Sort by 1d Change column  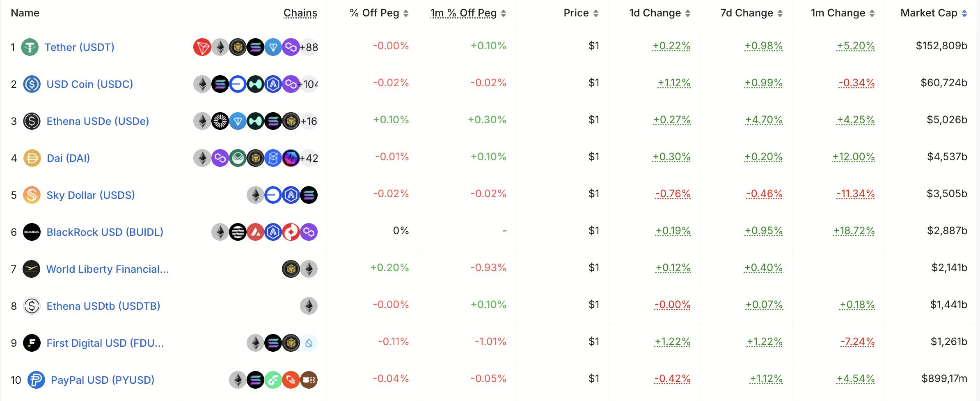tap(659, 13)
